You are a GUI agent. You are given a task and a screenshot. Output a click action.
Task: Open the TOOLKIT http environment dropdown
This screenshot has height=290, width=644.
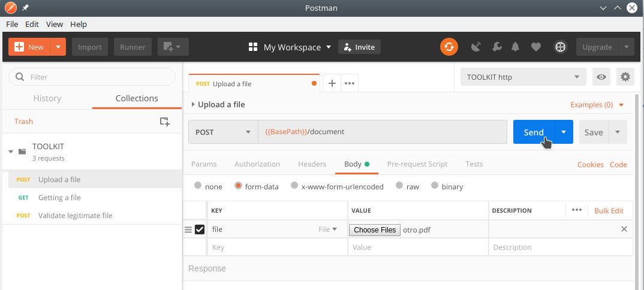point(523,77)
